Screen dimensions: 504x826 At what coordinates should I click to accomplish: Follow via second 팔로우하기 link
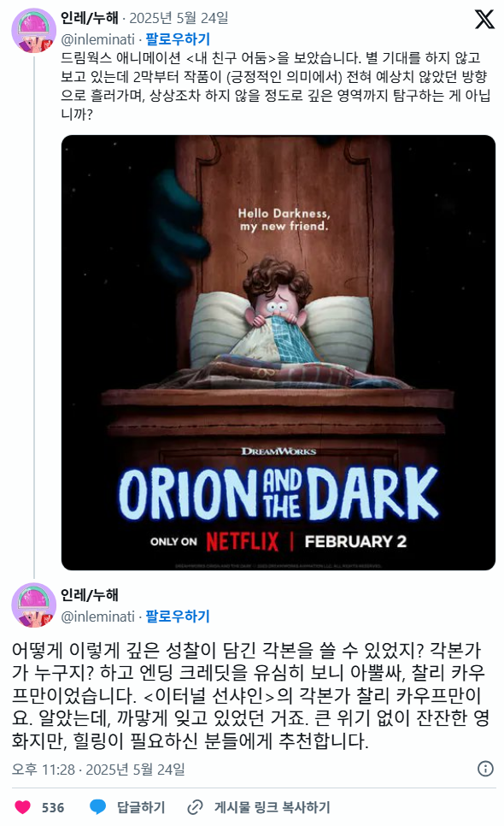pos(178,616)
